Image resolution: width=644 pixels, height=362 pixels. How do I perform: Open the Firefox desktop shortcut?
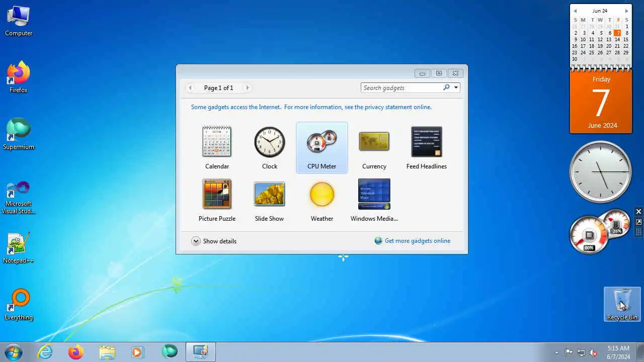pos(19,77)
